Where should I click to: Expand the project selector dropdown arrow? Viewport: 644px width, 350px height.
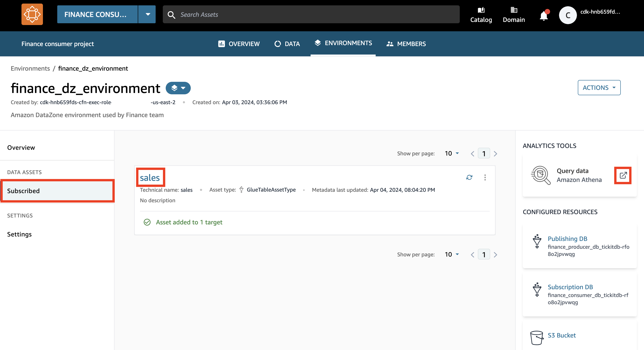pyautogui.click(x=148, y=14)
